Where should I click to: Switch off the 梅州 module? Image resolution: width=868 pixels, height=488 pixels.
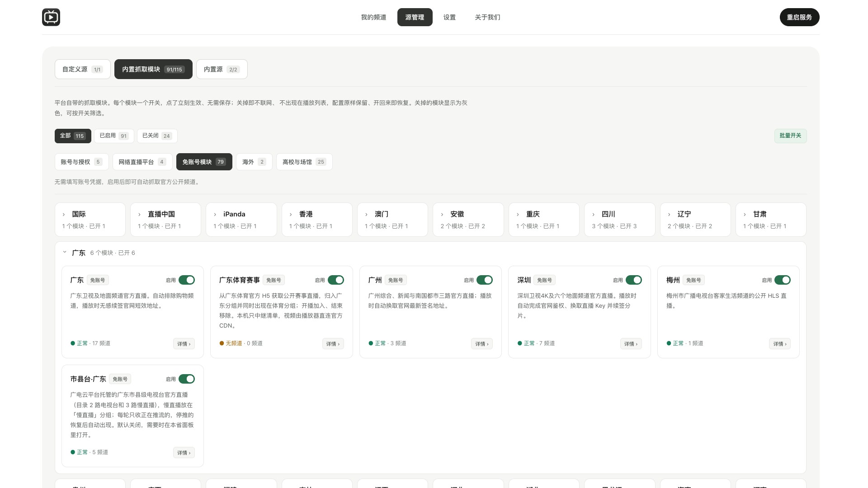coord(783,280)
